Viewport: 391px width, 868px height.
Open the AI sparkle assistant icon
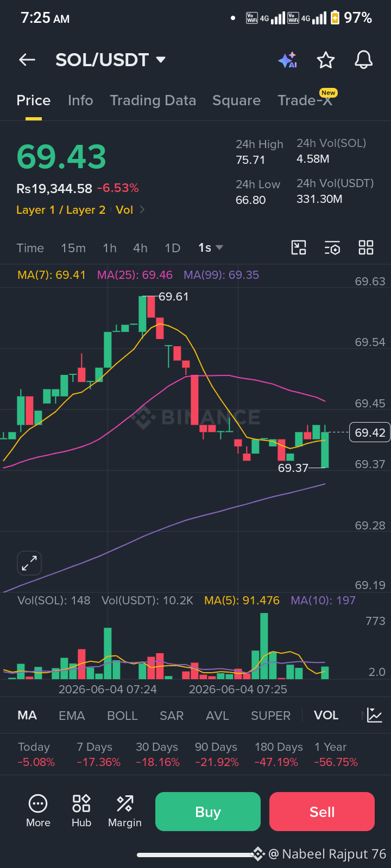(x=287, y=60)
